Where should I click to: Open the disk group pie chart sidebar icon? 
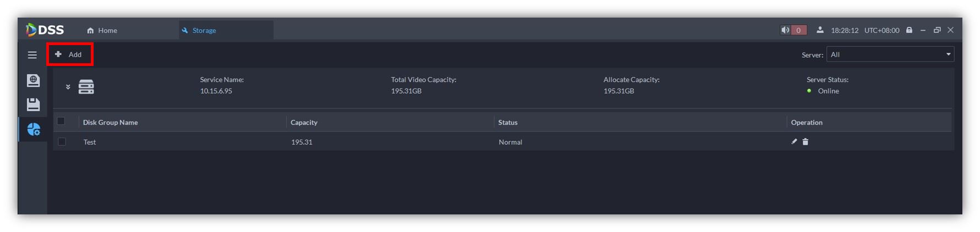coord(34,129)
